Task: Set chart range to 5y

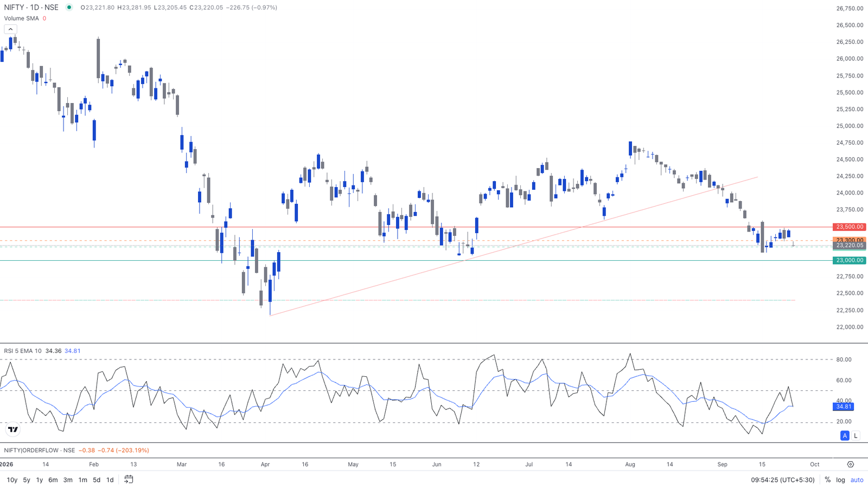Action: pyautogui.click(x=27, y=480)
